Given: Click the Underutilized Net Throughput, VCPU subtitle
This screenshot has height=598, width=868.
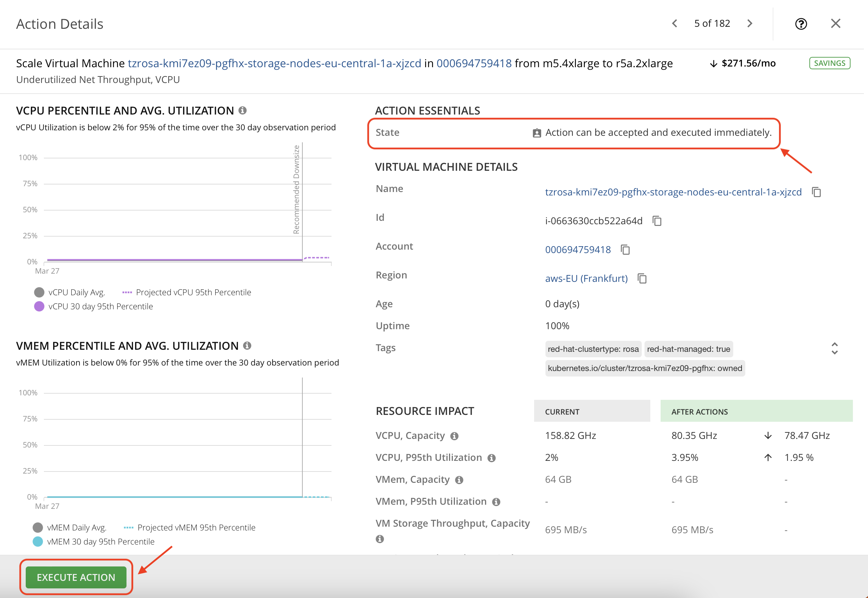Looking at the screenshot, I should (x=98, y=80).
